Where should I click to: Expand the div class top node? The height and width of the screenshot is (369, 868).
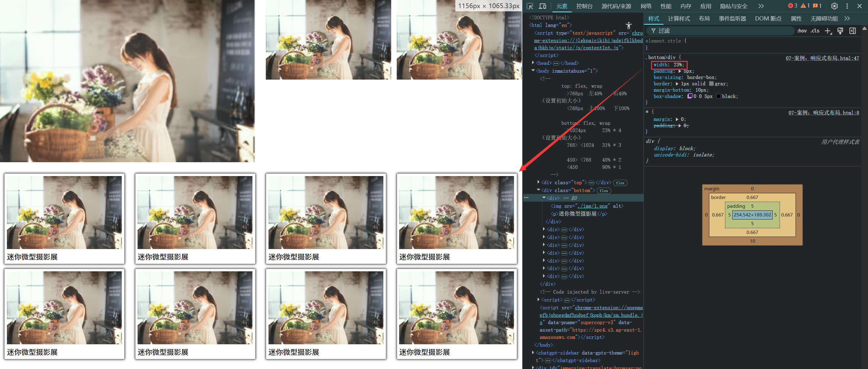coord(539,182)
